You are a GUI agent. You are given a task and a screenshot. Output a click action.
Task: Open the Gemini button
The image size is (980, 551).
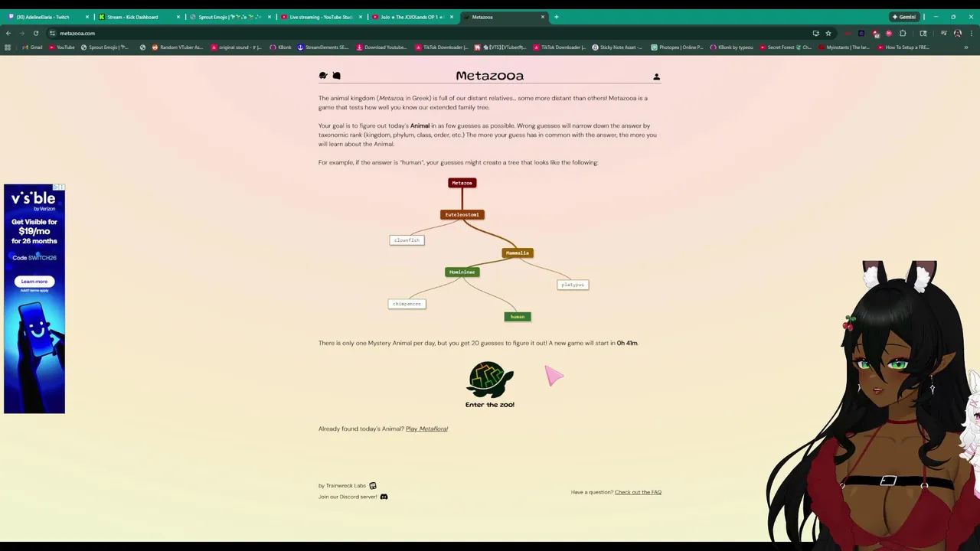click(904, 17)
